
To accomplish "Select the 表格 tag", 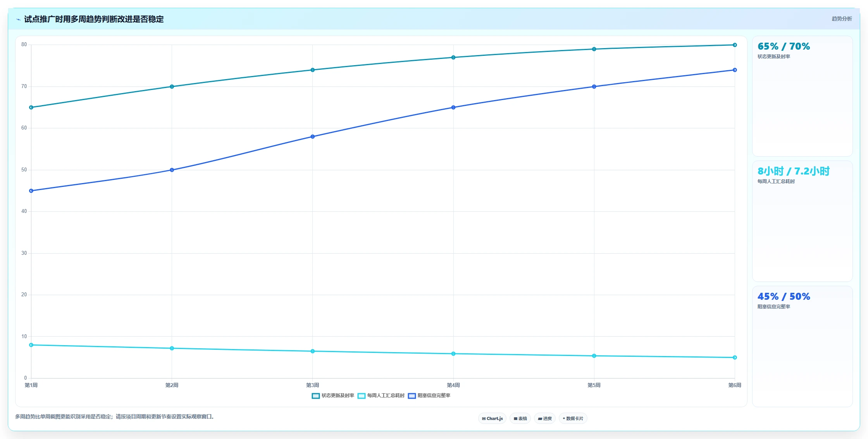I will pyautogui.click(x=520, y=418).
